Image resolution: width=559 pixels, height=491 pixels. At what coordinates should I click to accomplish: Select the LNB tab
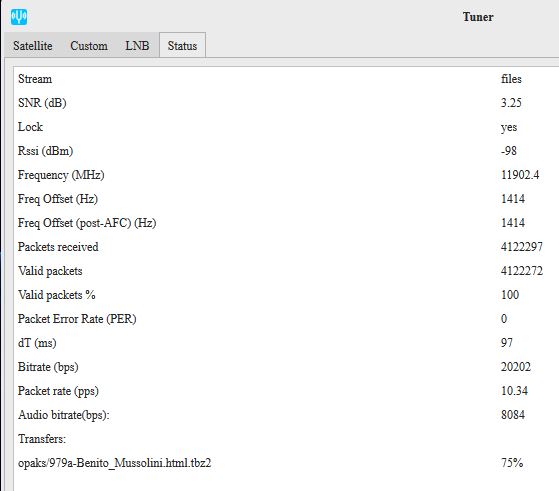(137, 46)
